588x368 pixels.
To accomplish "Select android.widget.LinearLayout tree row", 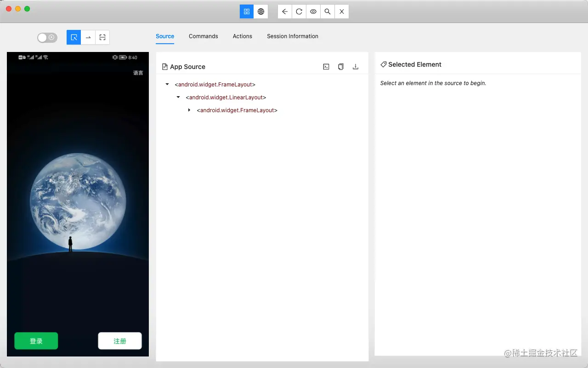I will (x=226, y=98).
